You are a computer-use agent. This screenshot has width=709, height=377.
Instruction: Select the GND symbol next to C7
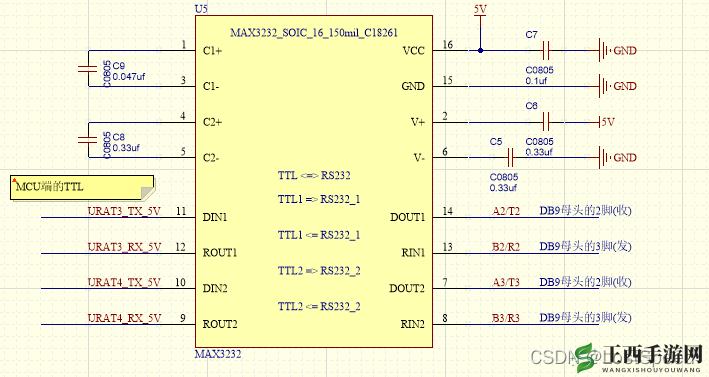(617, 50)
